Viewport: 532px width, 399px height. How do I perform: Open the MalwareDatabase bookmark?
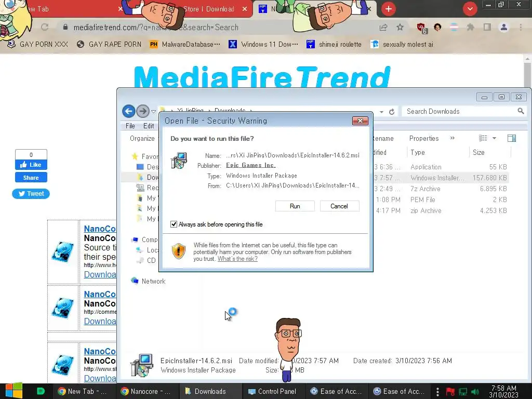(x=185, y=45)
